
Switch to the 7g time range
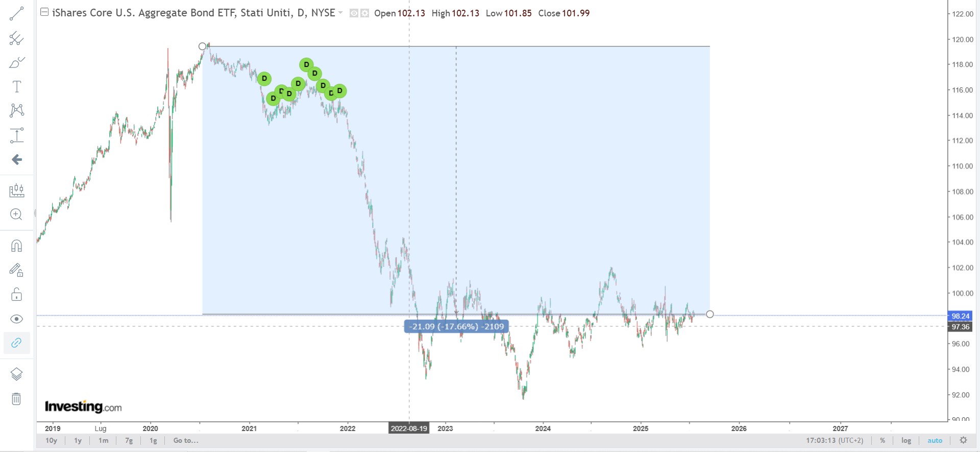129,440
